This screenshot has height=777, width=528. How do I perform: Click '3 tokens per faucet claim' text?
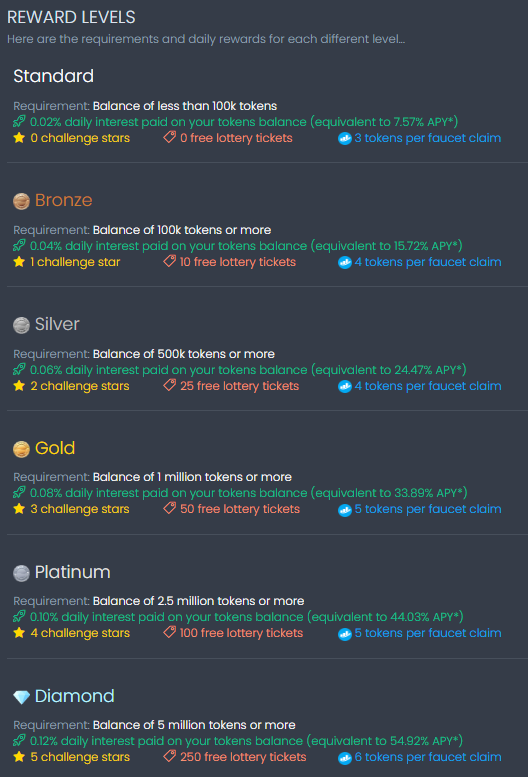click(428, 138)
